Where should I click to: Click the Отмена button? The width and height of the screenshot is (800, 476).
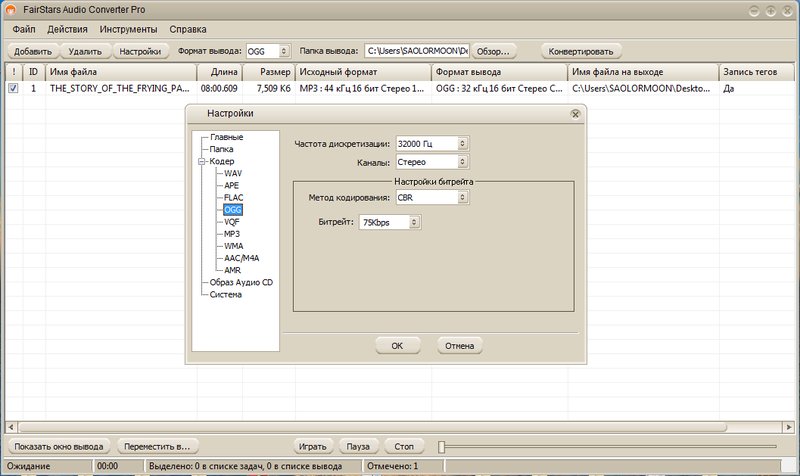pos(459,346)
